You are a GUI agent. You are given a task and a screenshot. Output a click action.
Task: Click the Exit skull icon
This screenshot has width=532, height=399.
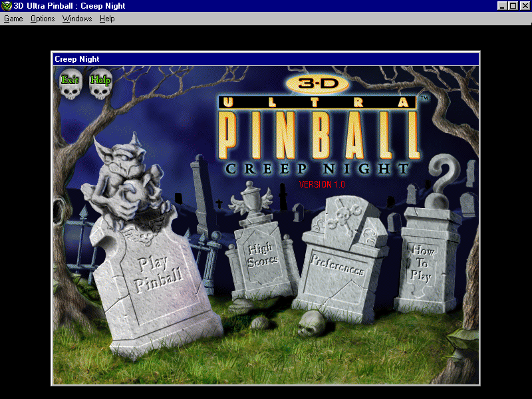(70, 84)
